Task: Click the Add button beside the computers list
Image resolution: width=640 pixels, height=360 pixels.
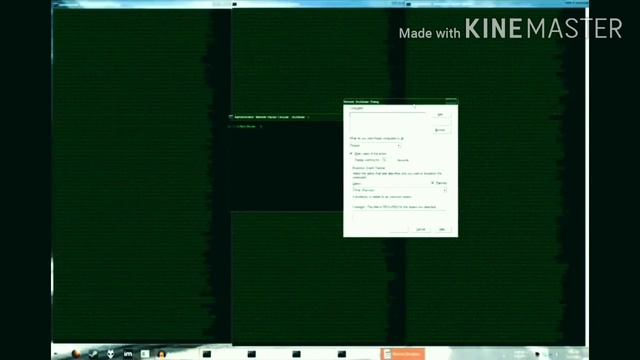Action: (x=441, y=115)
